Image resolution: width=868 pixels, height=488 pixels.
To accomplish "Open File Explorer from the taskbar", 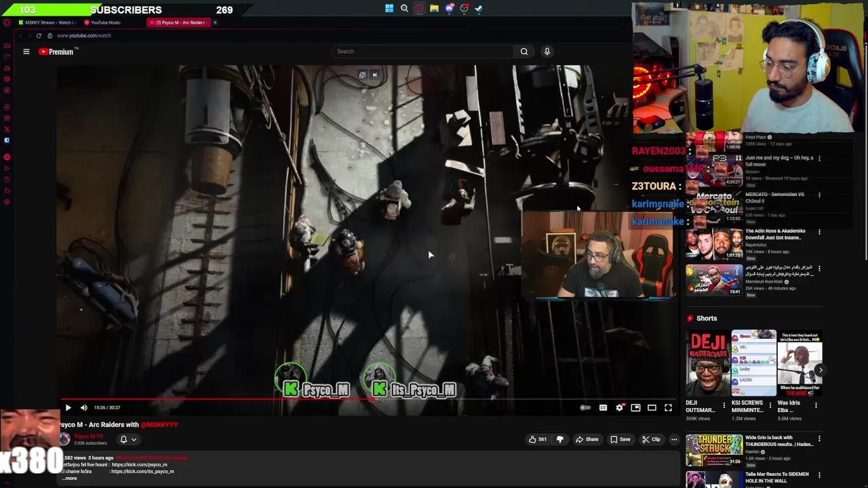I will [434, 9].
